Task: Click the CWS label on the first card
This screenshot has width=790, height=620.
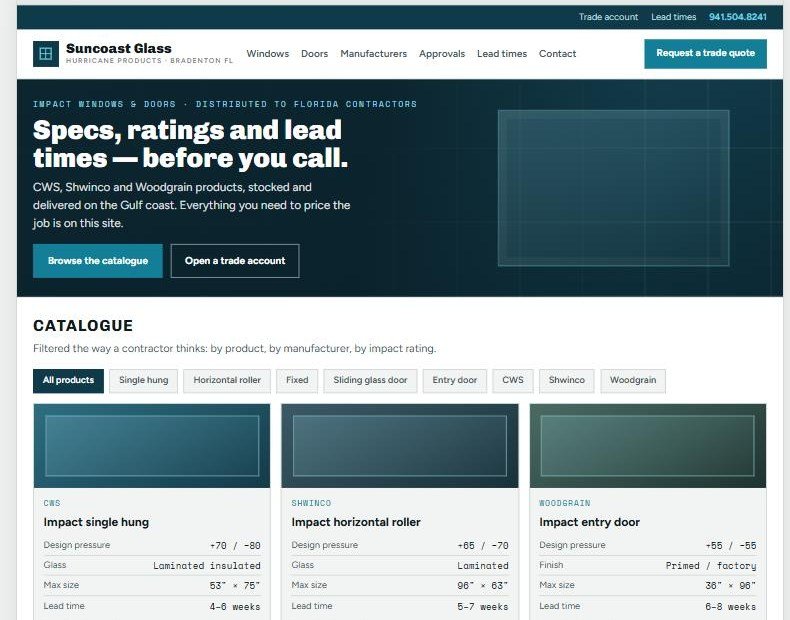Action: click(x=52, y=503)
